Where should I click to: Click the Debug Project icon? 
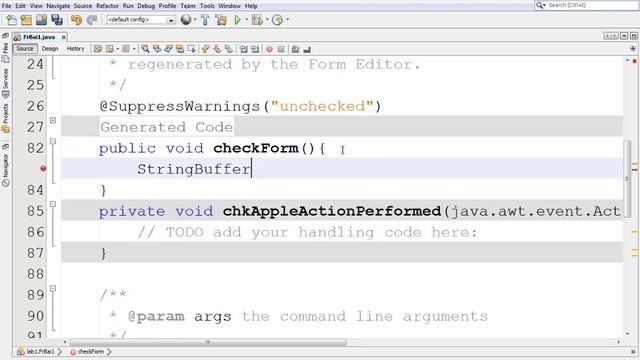(x=257, y=20)
